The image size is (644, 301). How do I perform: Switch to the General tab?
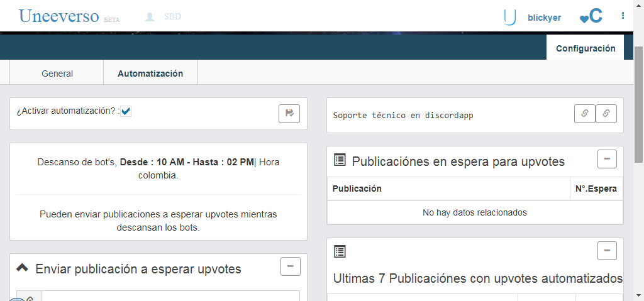click(x=57, y=74)
